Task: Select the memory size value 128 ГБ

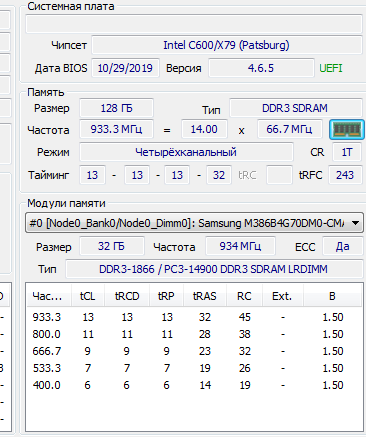Action: pyautogui.click(x=116, y=108)
